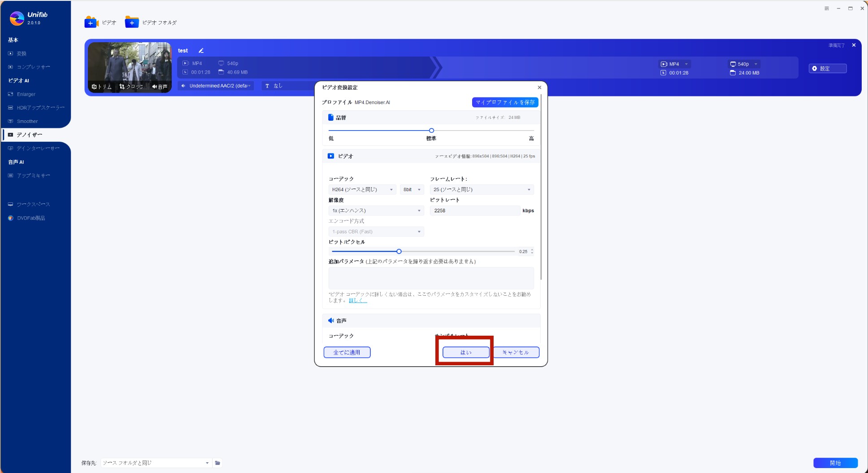Open the audio track Undetermined AAC/2 dropdown

click(x=217, y=86)
